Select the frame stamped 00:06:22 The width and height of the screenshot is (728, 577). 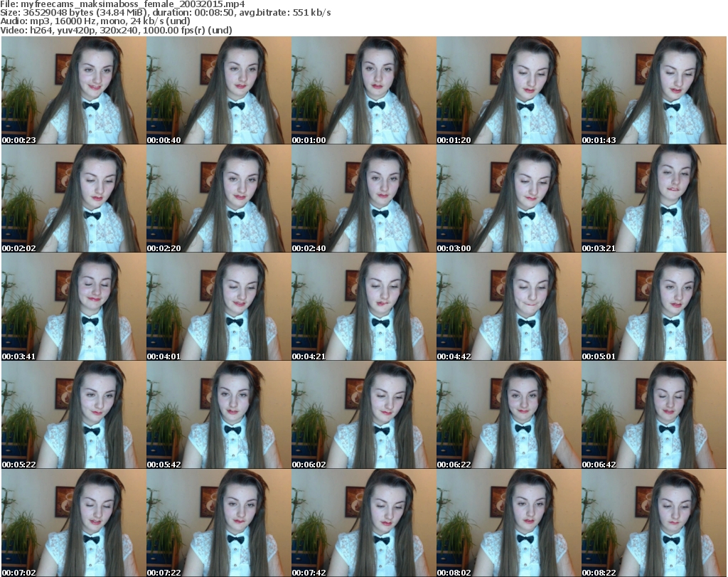point(509,415)
